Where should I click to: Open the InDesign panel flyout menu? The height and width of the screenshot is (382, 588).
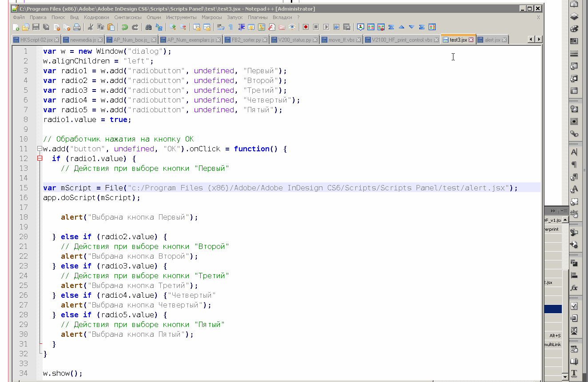click(564, 211)
